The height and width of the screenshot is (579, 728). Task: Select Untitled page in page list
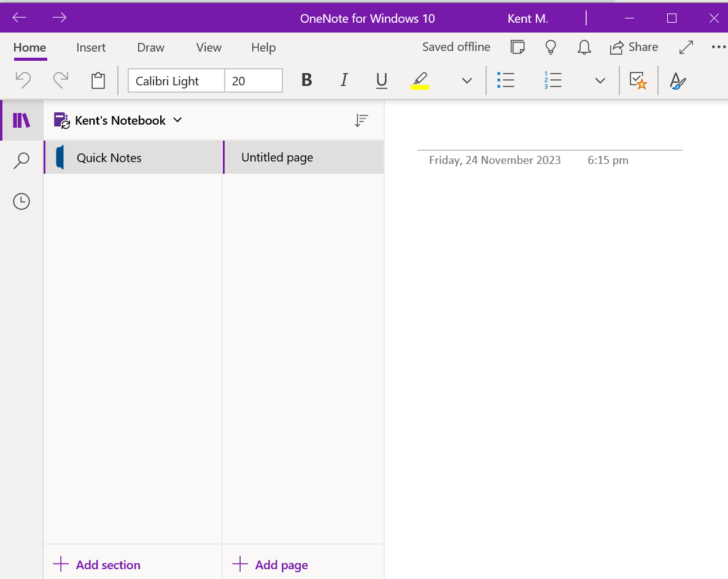pyautogui.click(x=304, y=157)
